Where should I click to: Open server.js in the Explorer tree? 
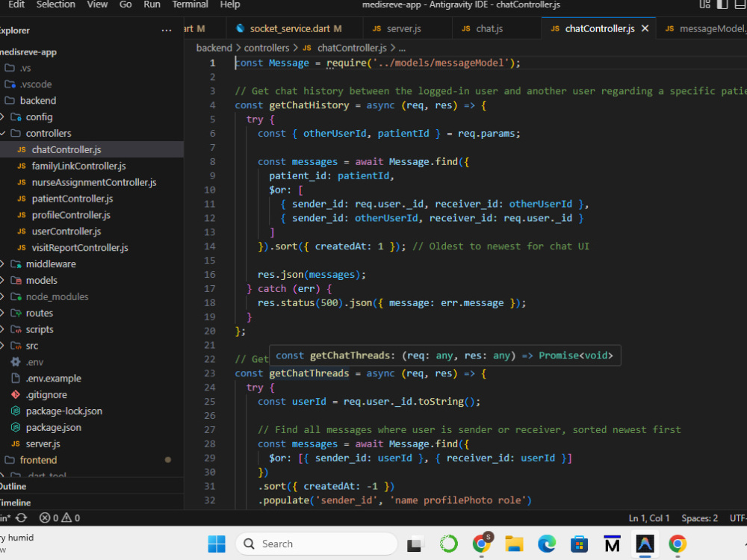click(x=91, y=444)
